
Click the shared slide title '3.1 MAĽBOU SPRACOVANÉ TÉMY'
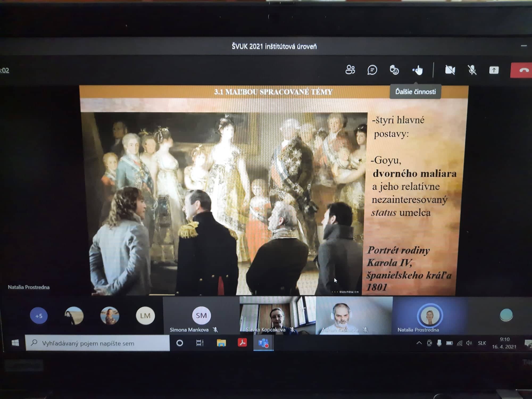tap(273, 92)
